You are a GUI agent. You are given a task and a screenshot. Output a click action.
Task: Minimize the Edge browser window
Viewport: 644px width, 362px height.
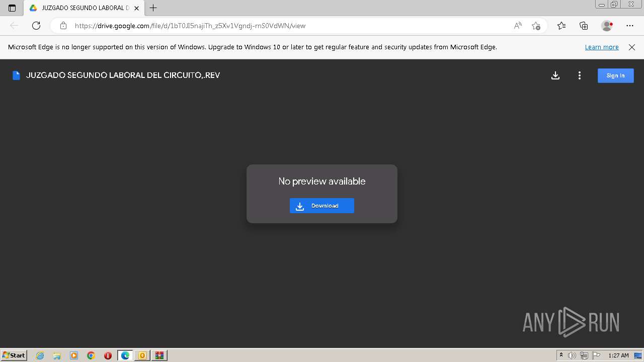pos(601,4)
